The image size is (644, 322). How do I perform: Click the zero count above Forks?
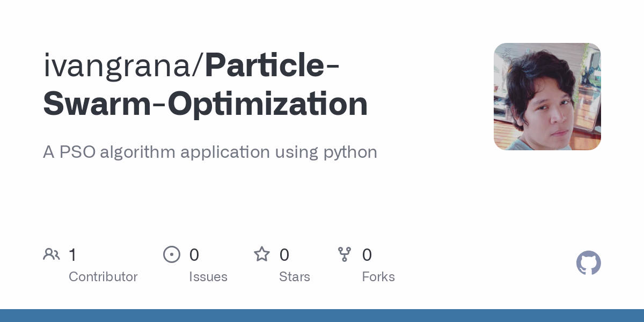[367, 254]
